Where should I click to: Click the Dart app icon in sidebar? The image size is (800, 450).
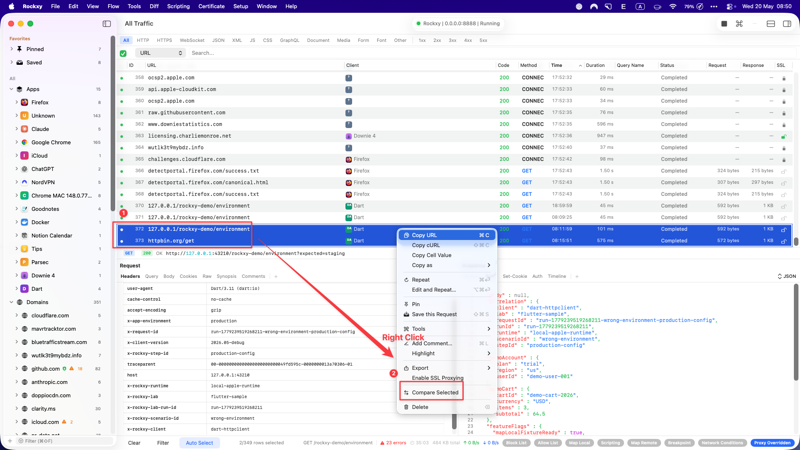(24, 289)
